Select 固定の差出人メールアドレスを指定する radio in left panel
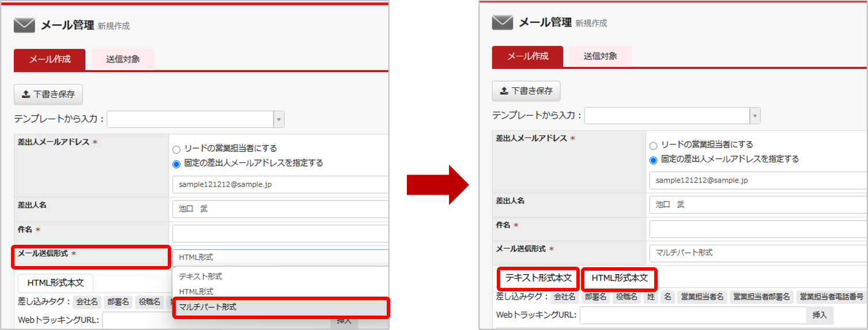The height and width of the screenshot is (330, 868). coord(176,164)
